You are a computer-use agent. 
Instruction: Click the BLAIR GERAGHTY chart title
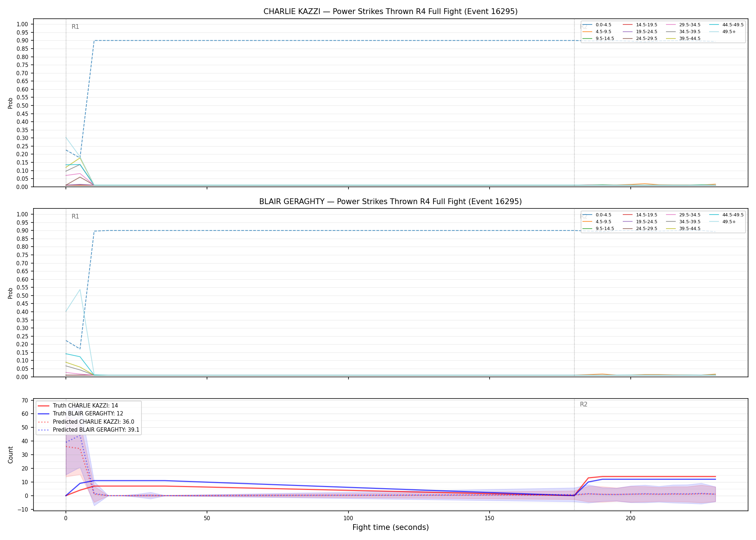click(x=390, y=202)
